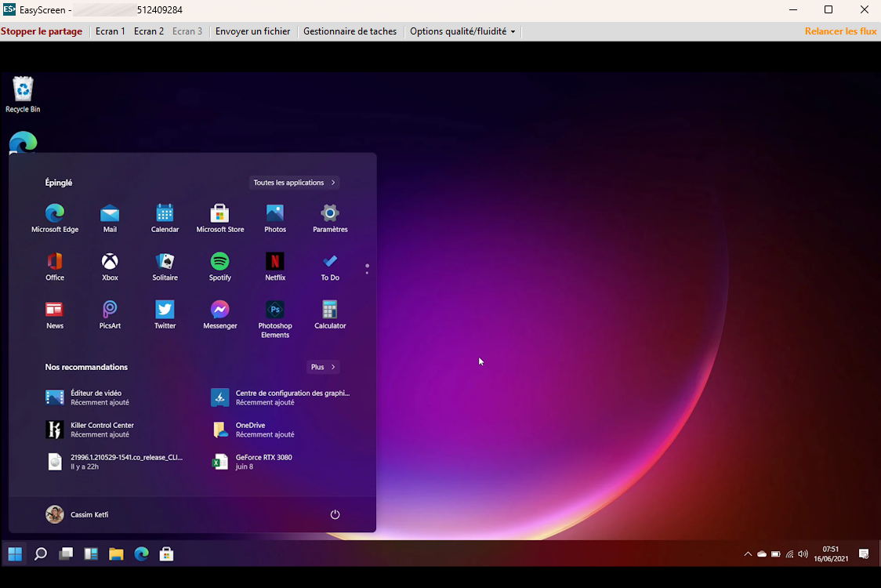Screen dimensions: 881x588
Task: Open Envoyer un fichier
Action: coord(253,31)
